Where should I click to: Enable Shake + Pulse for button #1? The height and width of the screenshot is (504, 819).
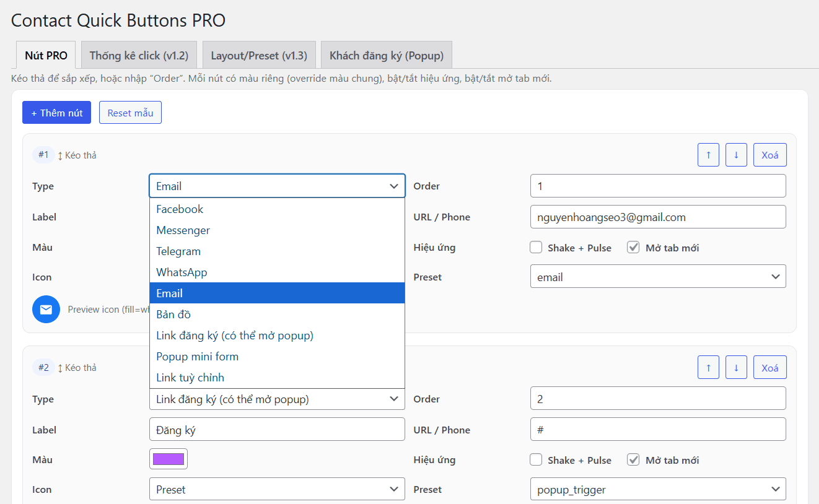536,248
